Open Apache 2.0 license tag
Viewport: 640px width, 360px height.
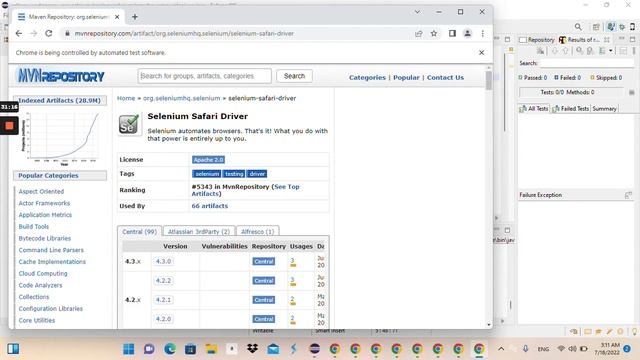coord(209,160)
